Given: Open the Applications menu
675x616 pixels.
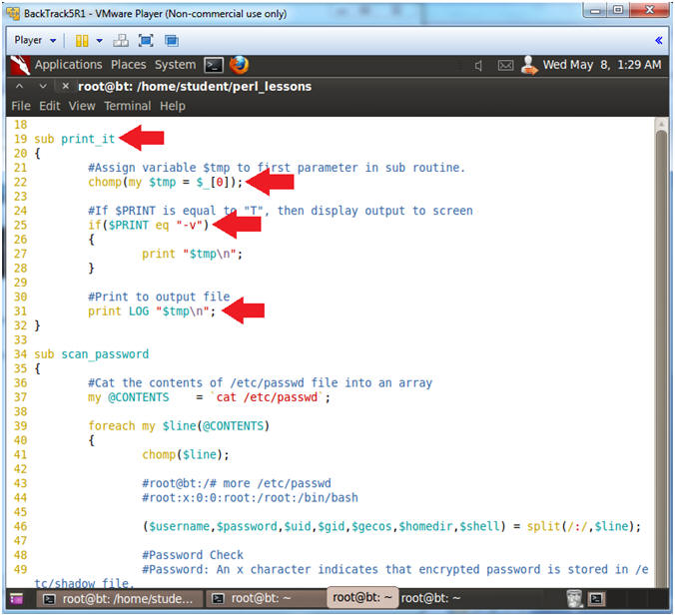Looking at the screenshot, I should [69, 65].
